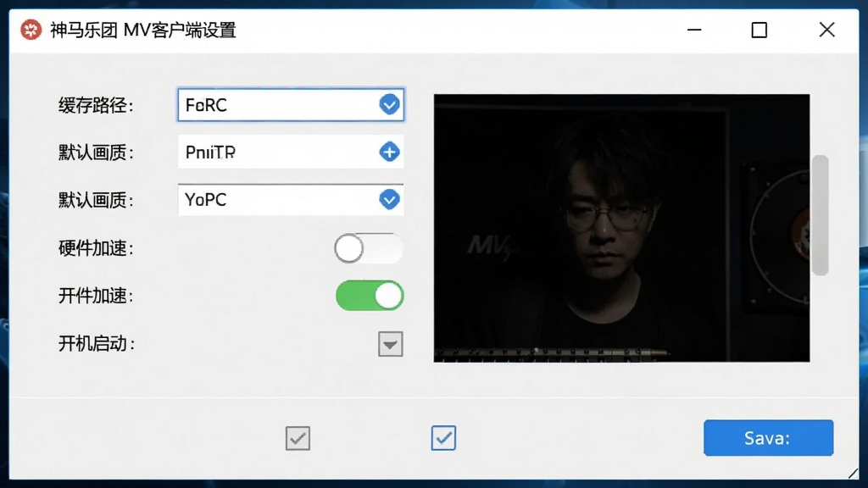The image size is (868, 488).
Task: Disable the green 开件加速 toggle
Action: pos(370,296)
